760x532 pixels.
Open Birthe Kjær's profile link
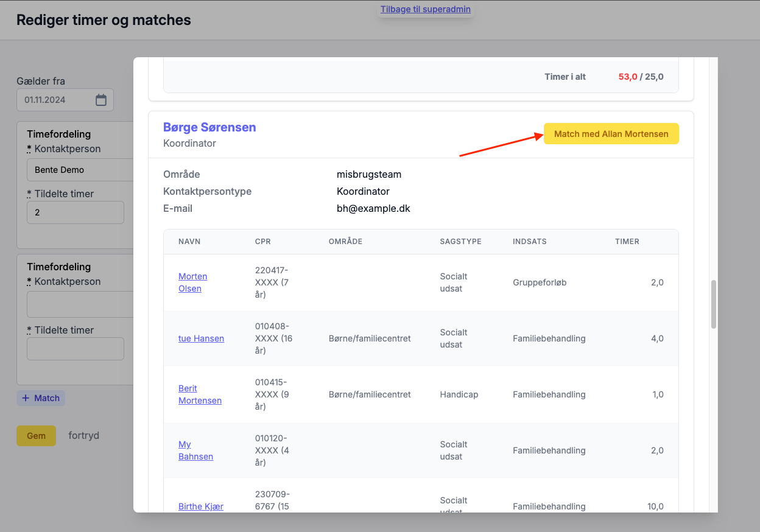click(200, 506)
